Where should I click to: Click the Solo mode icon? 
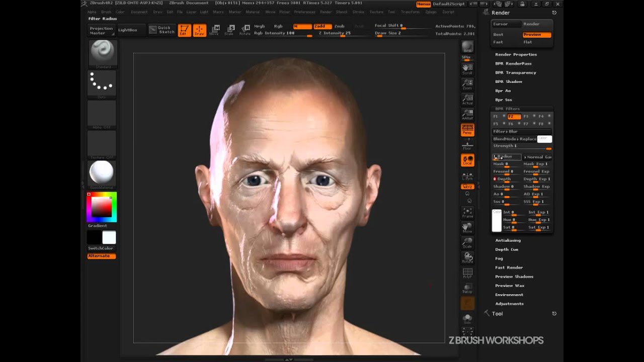click(x=467, y=319)
